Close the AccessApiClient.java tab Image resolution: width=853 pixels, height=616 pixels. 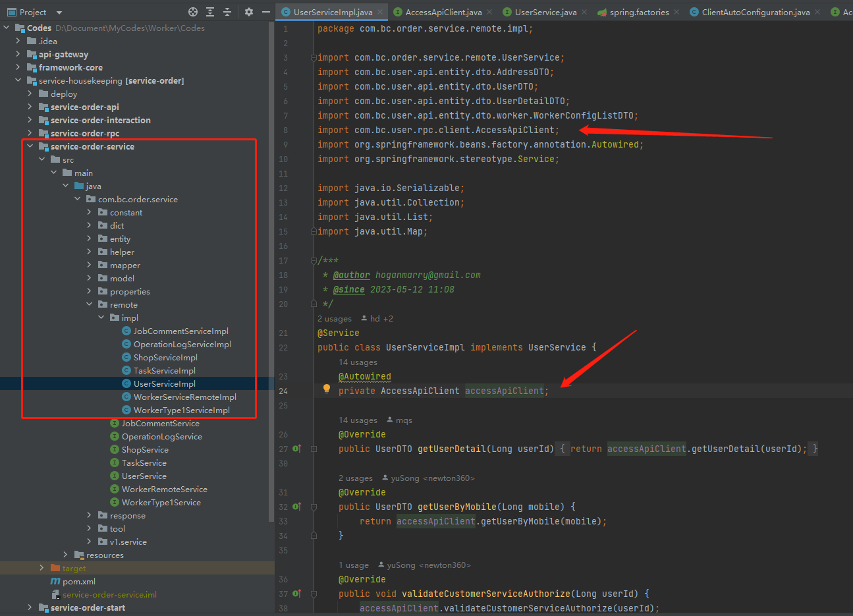click(489, 12)
